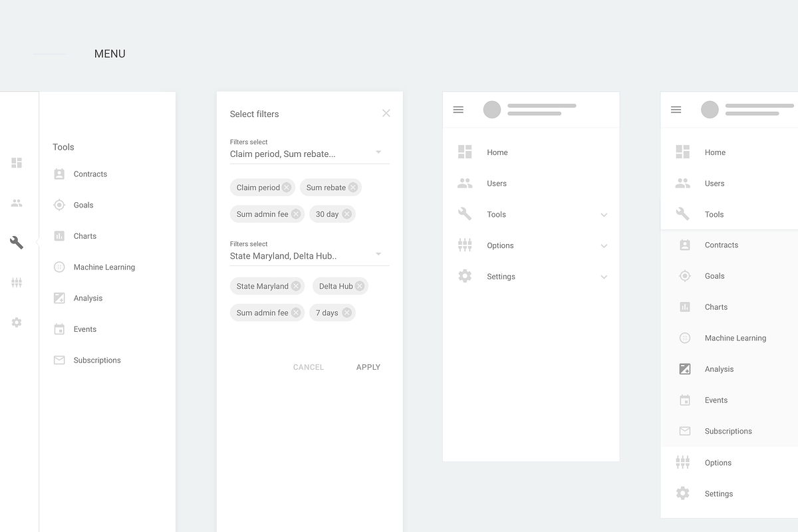
Task: Click the Analysis label in the Tools panel
Action: click(x=88, y=298)
